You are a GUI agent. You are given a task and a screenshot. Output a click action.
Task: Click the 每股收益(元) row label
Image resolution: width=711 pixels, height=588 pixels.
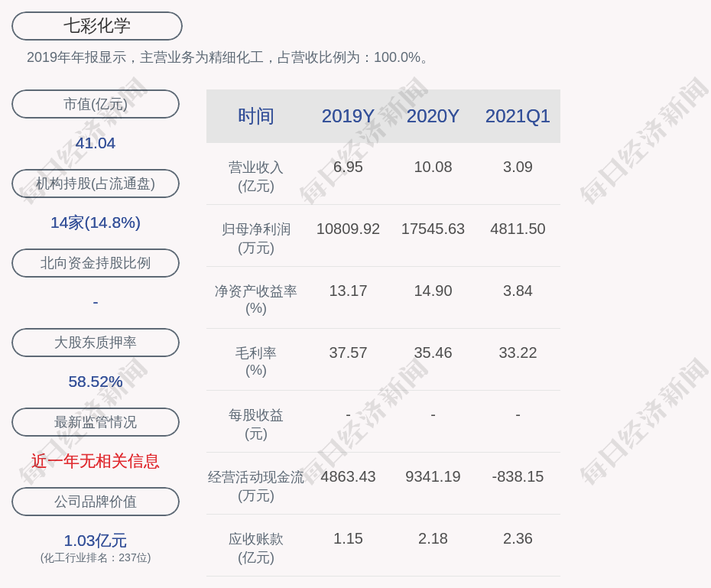(256, 424)
